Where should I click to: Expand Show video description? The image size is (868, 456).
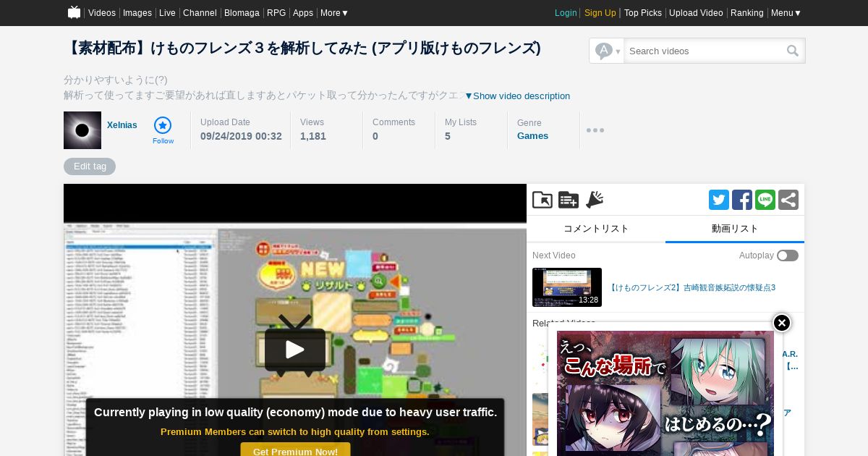click(x=517, y=96)
